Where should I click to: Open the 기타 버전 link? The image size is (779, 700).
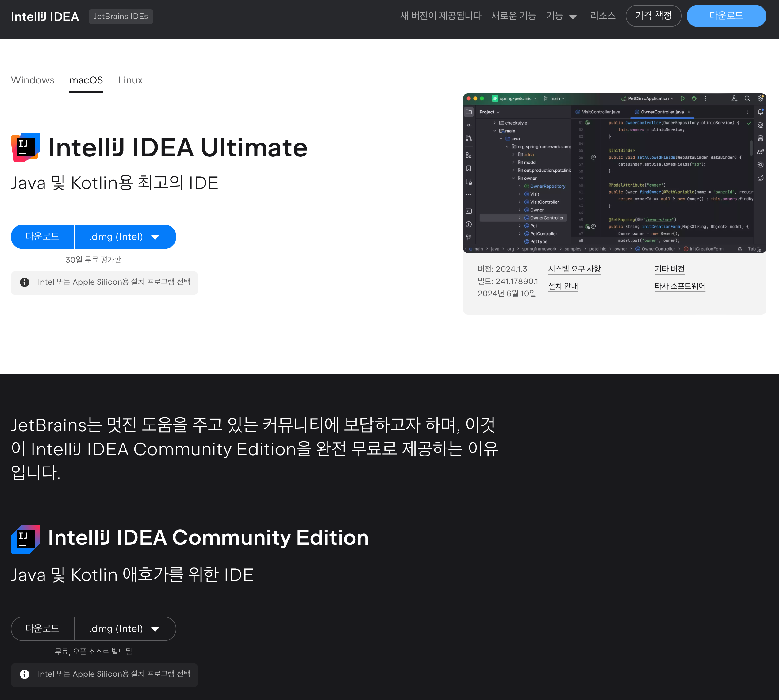(670, 269)
